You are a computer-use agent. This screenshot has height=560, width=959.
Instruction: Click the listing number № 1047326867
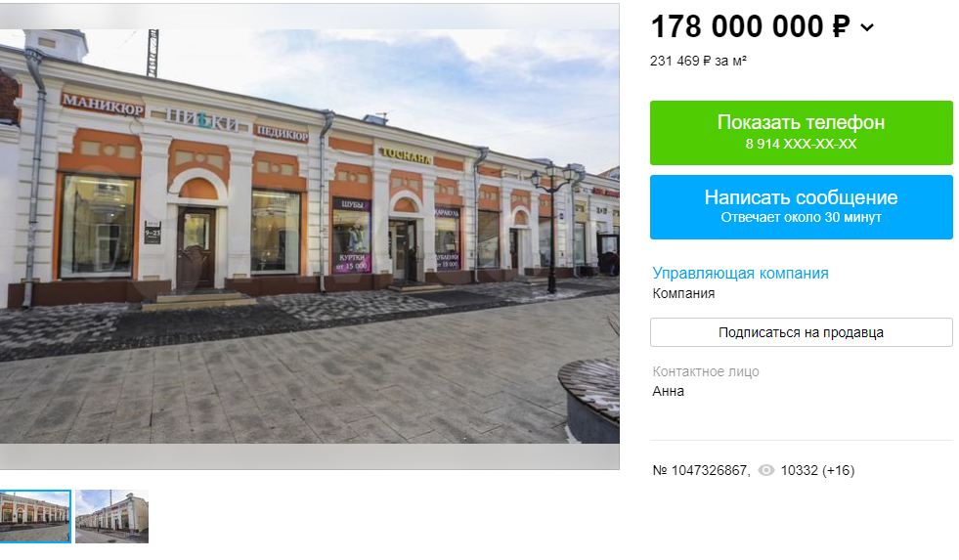coord(700,470)
